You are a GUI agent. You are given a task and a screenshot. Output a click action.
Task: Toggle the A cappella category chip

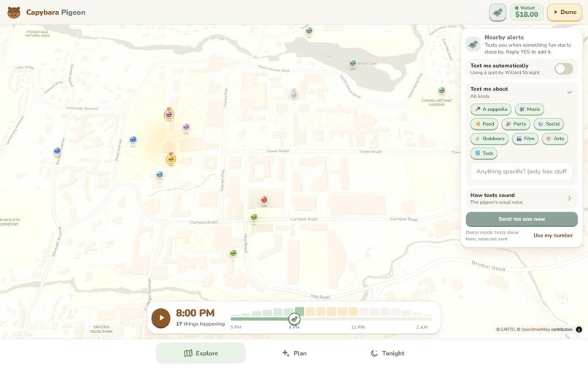pyautogui.click(x=491, y=110)
